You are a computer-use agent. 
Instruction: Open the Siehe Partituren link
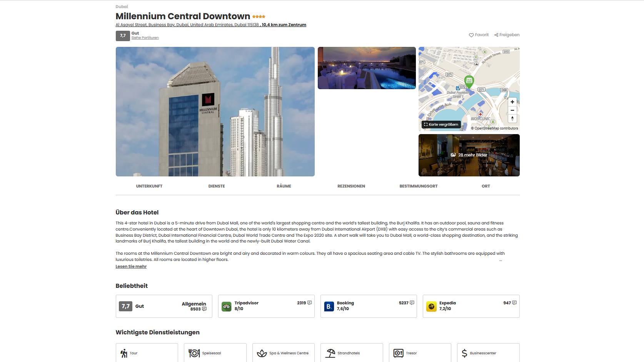pyautogui.click(x=145, y=38)
